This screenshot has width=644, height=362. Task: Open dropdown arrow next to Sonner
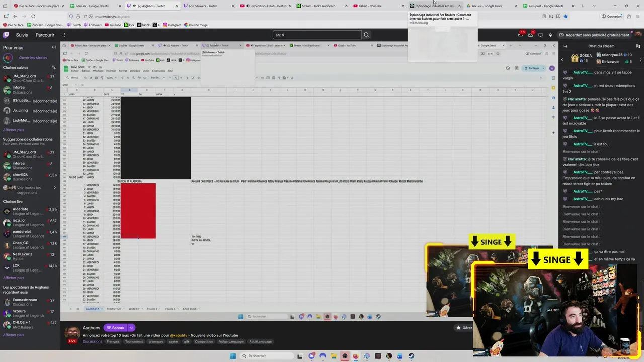(x=132, y=328)
